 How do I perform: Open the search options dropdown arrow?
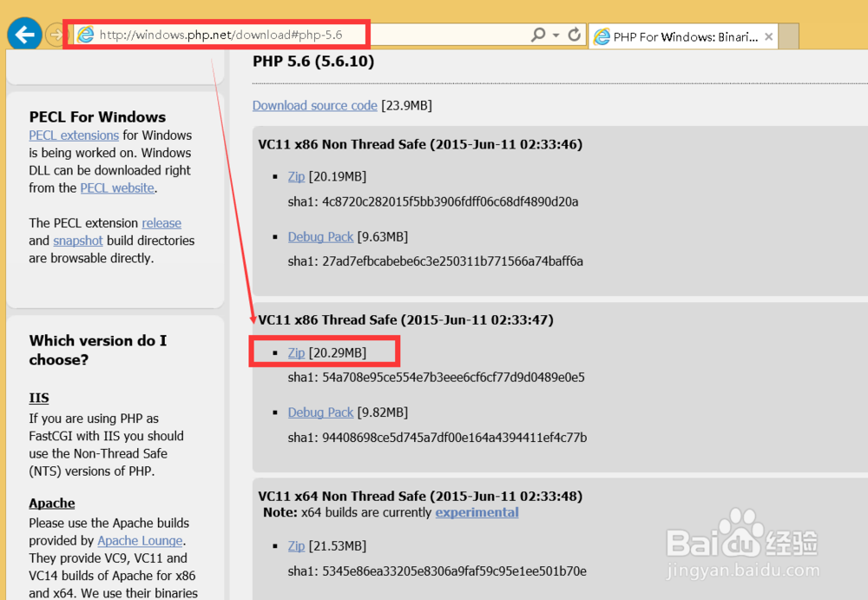tap(556, 33)
